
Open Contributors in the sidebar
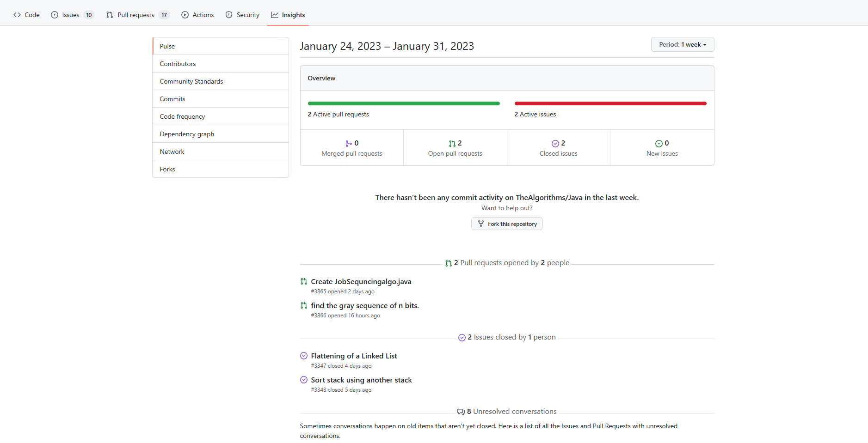pos(221,64)
